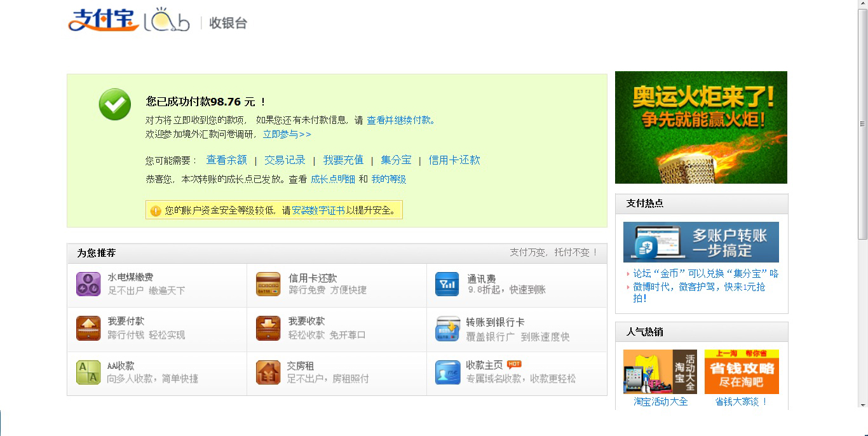Click the scrollbar up arrow
The image size is (868, 436).
(862, 4)
